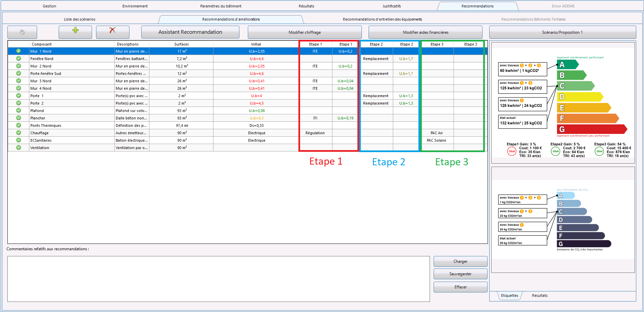
Task: Open Recommandations d'entretien des équipements tab
Action: [382, 19]
